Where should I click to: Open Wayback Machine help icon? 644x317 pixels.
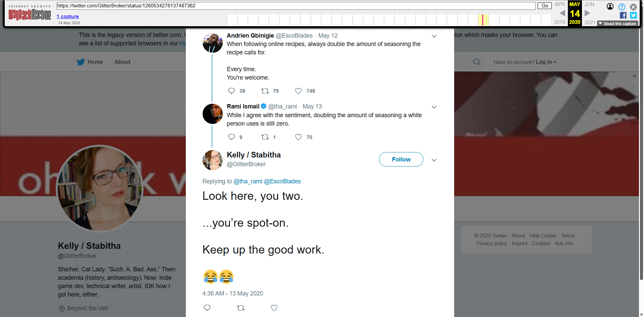pos(622,7)
